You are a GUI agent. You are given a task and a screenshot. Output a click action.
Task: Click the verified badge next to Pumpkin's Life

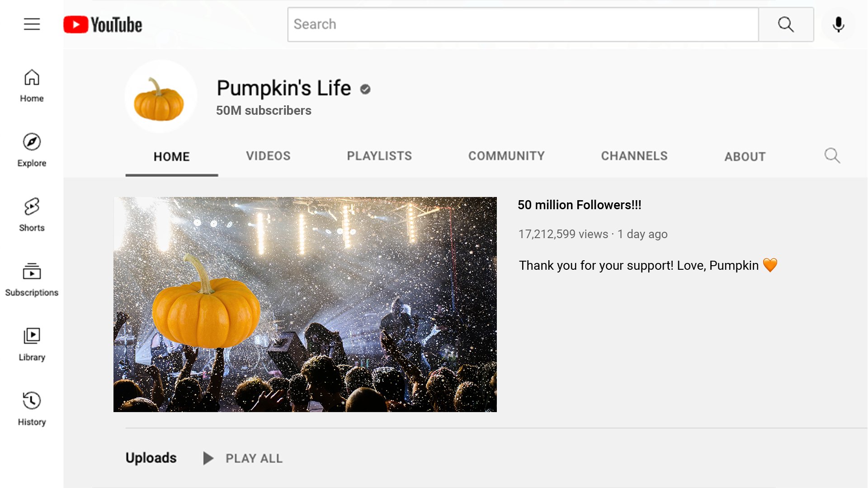point(364,89)
